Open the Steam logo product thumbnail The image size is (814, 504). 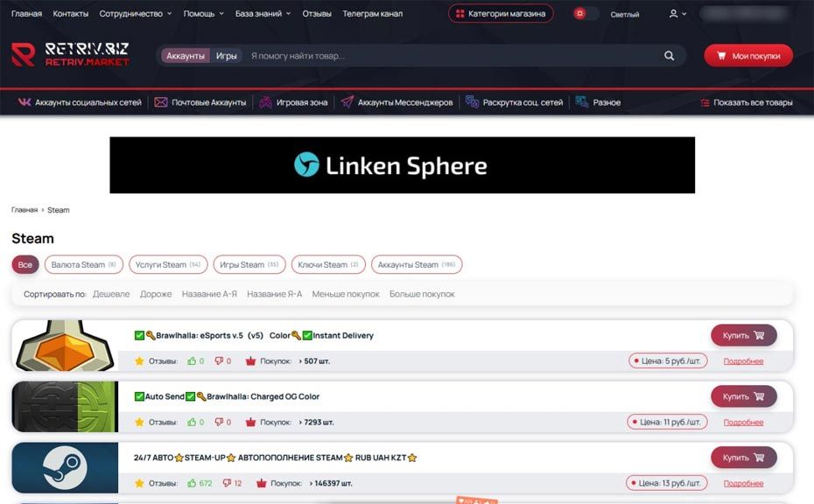(65, 467)
